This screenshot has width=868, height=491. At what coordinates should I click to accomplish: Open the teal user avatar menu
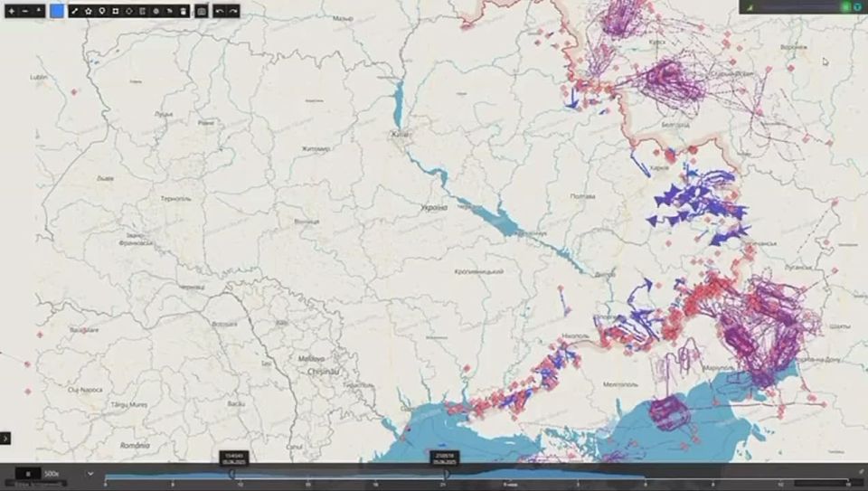[x=857, y=7]
